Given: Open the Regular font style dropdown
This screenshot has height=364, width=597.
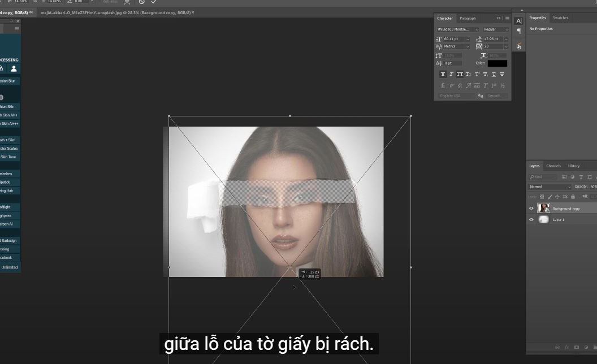Looking at the screenshot, I should (506, 29).
